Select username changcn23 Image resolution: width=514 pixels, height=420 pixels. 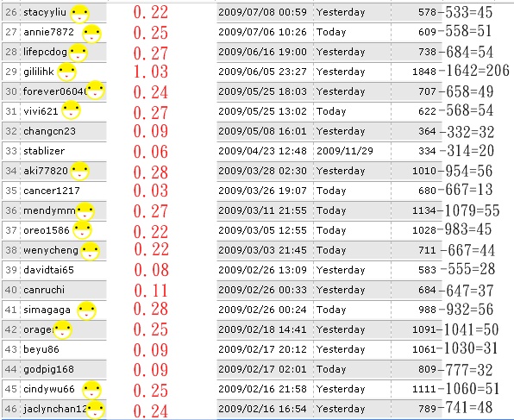[49, 131]
